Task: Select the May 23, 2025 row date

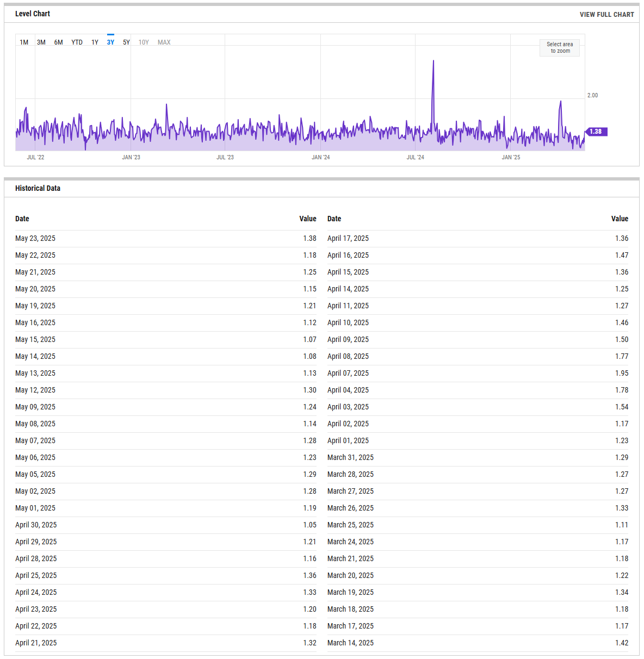Action: click(35, 238)
